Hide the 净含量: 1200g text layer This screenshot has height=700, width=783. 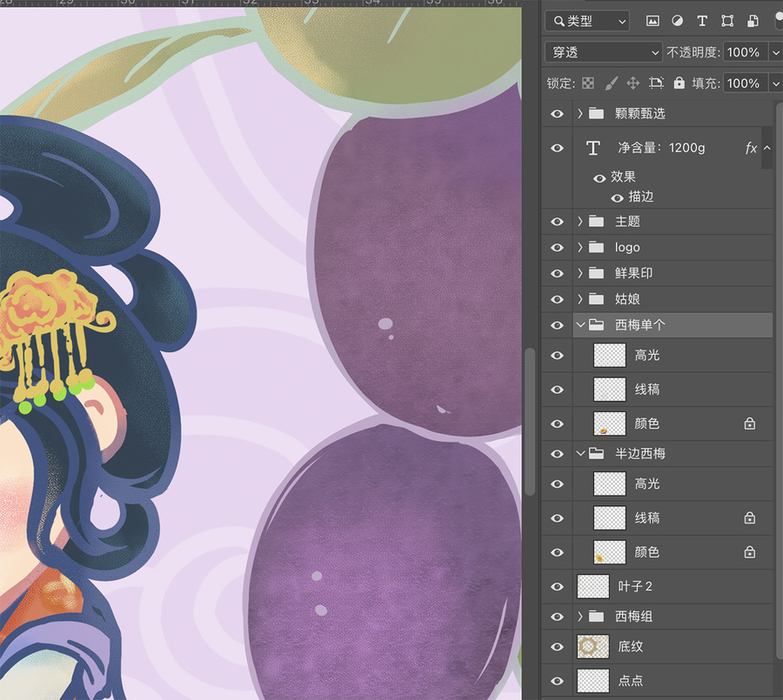[558, 149]
